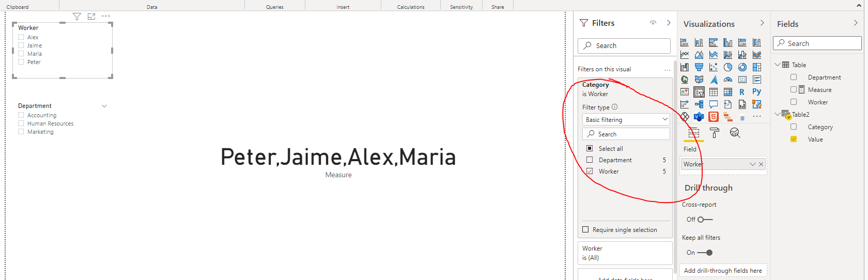Select the Python visual

(x=757, y=92)
